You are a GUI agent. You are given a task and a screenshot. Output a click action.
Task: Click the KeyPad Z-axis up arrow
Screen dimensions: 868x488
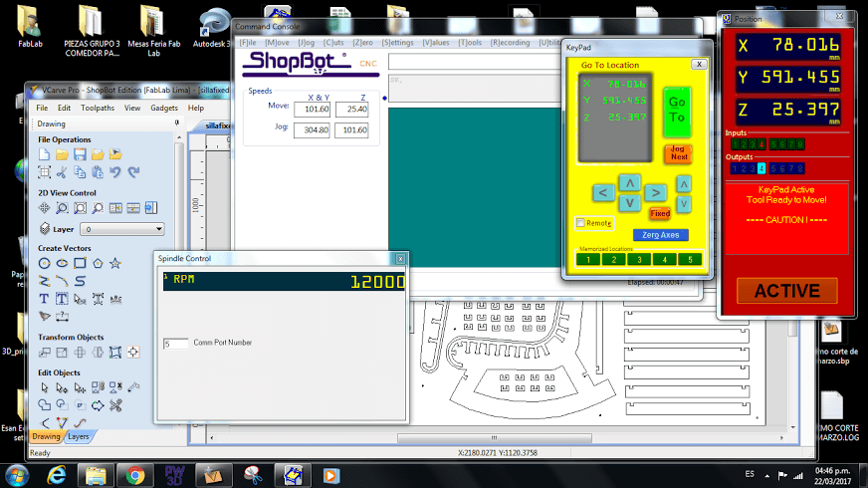684,184
